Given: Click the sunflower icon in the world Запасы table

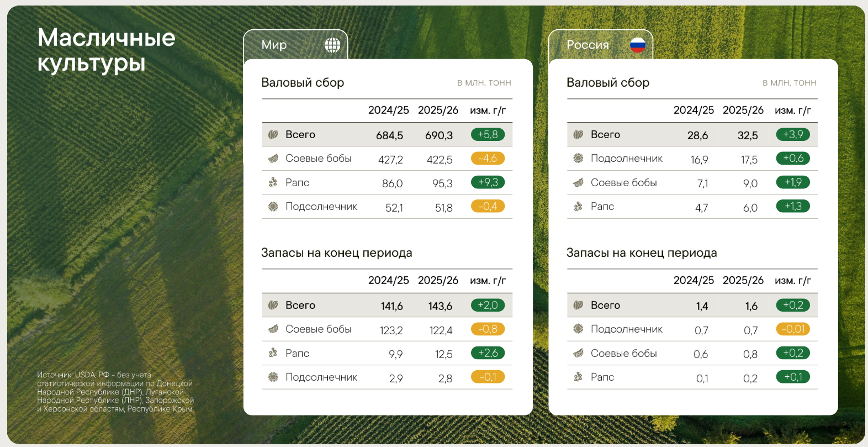Looking at the screenshot, I should (x=273, y=377).
